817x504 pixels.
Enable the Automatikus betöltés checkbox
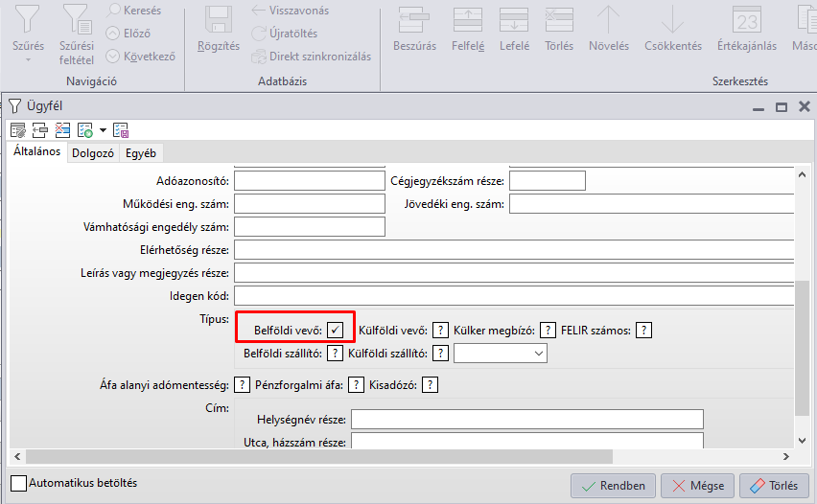(x=19, y=484)
